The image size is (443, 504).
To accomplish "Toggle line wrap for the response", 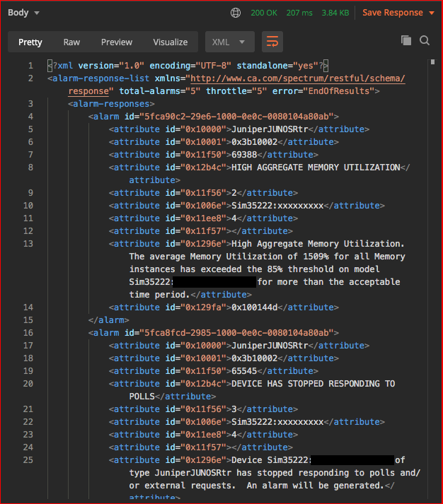I will coord(272,42).
